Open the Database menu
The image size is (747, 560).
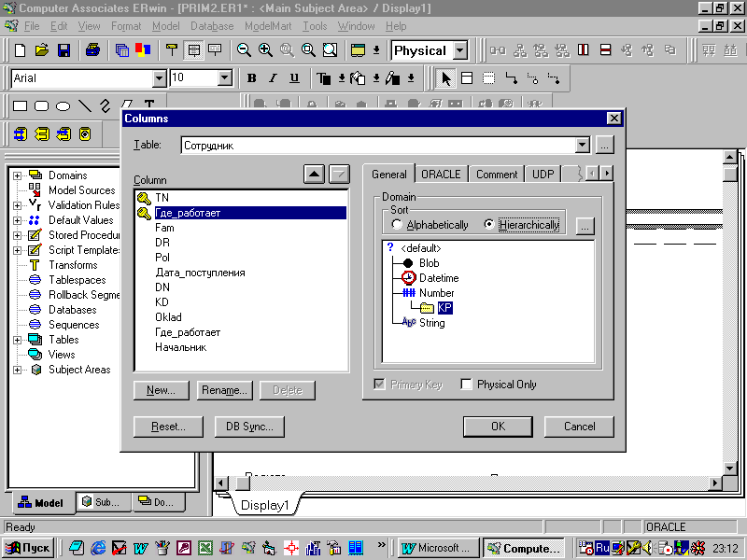click(x=212, y=26)
